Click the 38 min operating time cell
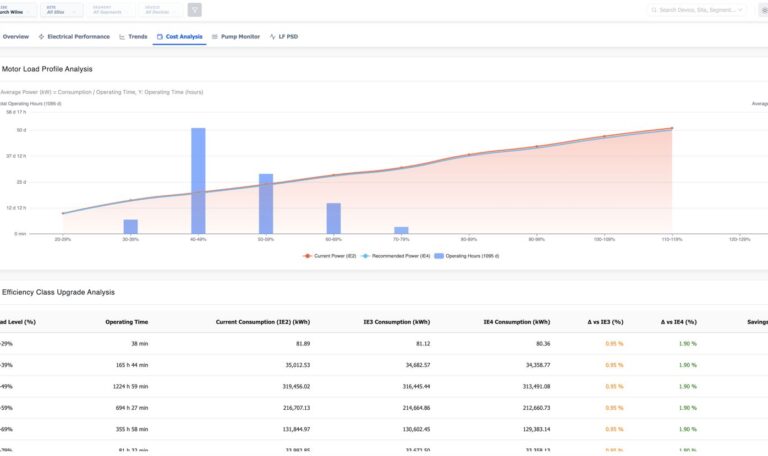 140,344
